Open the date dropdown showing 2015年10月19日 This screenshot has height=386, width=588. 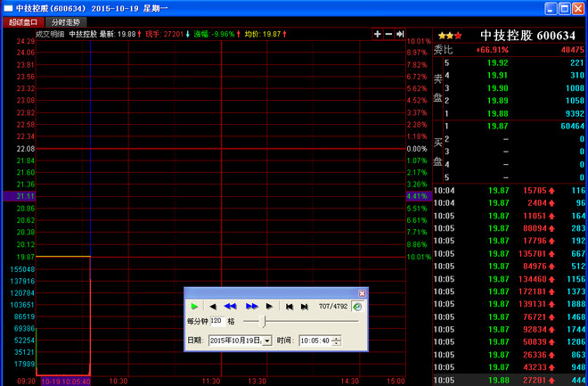(x=267, y=341)
